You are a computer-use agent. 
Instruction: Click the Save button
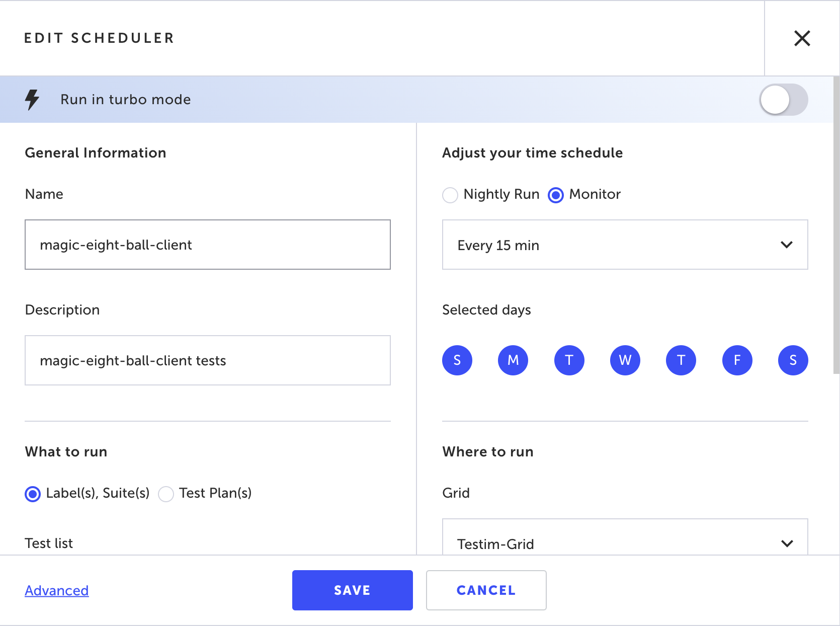[352, 590]
